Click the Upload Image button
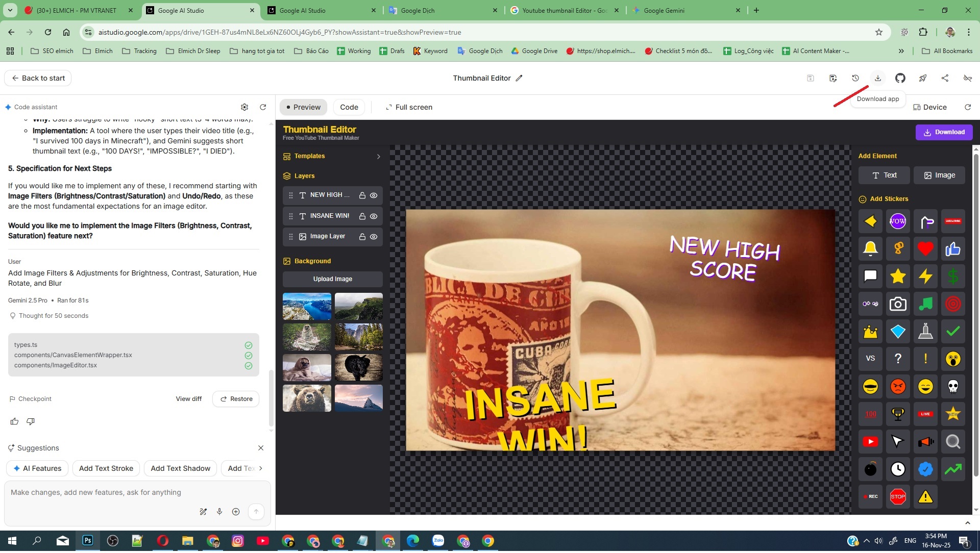The height and width of the screenshot is (553, 980). (x=332, y=279)
